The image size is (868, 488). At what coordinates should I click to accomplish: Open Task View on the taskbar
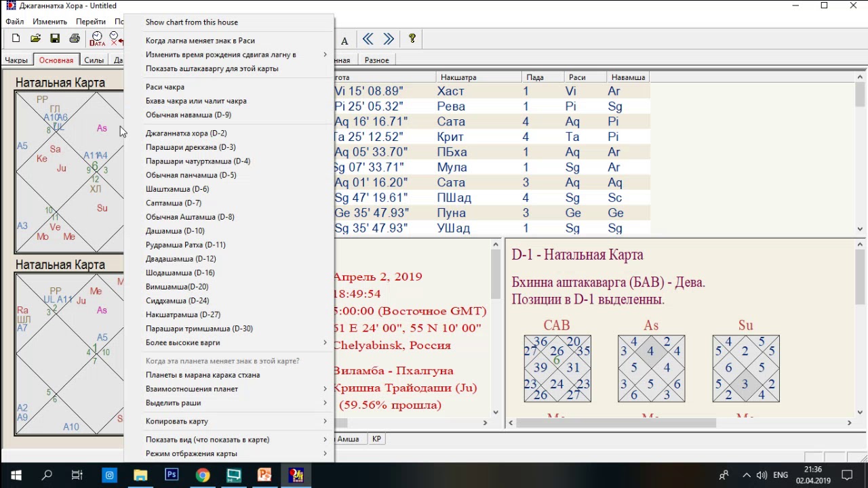coord(77,475)
